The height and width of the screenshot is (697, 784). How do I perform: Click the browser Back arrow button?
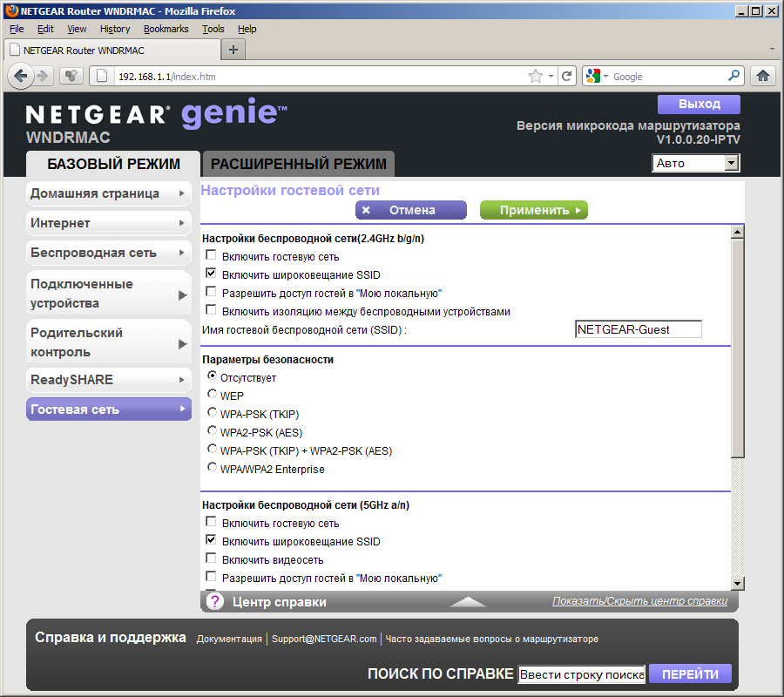21,76
